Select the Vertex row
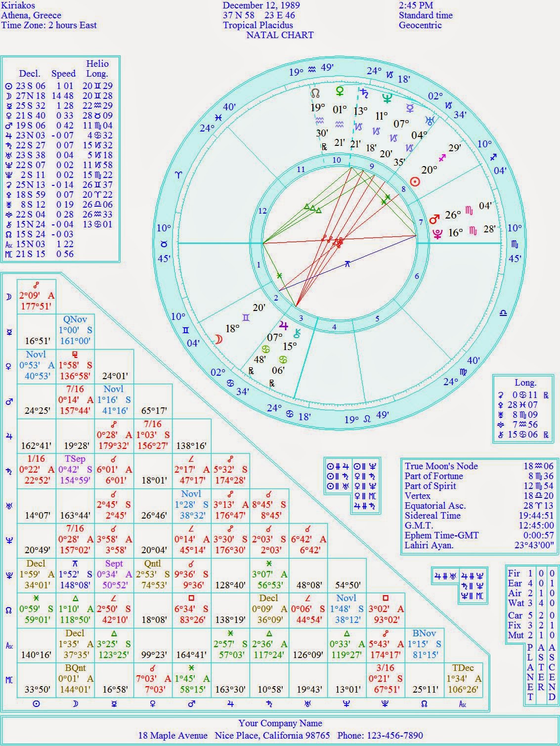 tap(479, 495)
